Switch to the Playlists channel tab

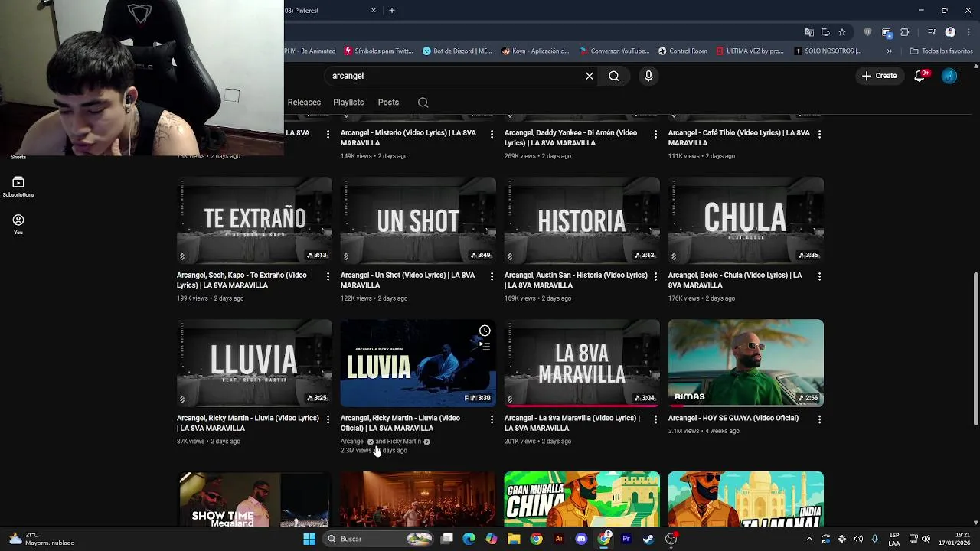click(x=348, y=103)
